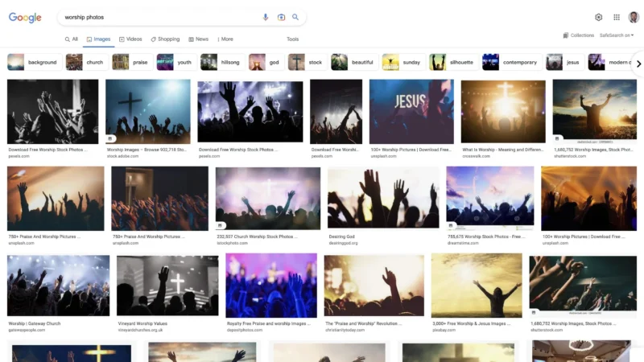Open search by image camera icon
The width and height of the screenshot is (644, 362).
pos(281,17)
